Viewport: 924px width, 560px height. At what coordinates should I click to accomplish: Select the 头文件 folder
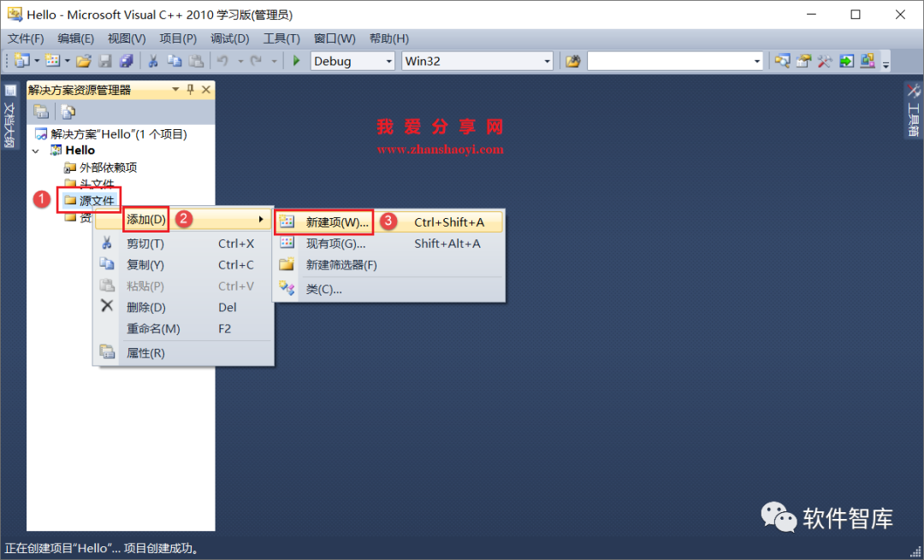[x=89, y=185]
